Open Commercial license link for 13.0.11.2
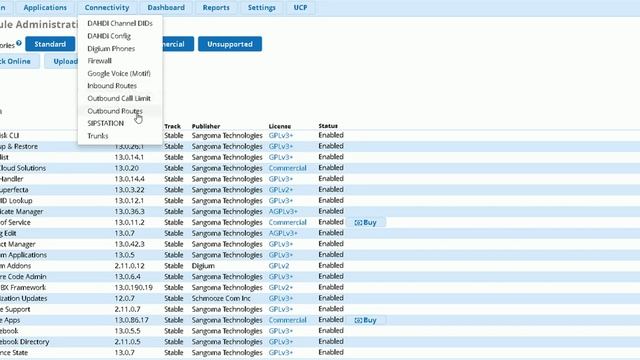Viewport: 640px width, 360px height. click(x=287, y=222)
